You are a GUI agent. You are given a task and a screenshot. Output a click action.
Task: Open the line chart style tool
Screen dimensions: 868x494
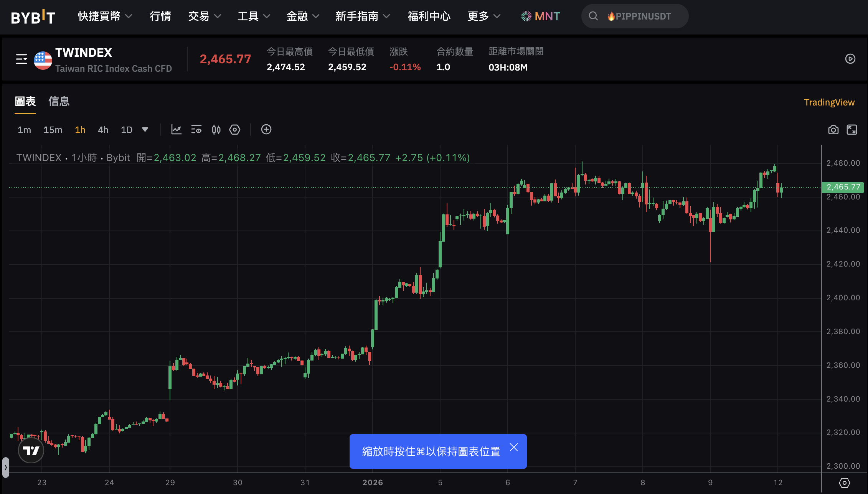point(176,130)
